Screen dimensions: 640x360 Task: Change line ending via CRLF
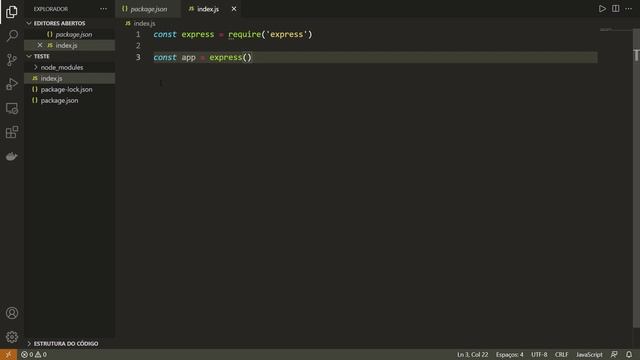561,355
